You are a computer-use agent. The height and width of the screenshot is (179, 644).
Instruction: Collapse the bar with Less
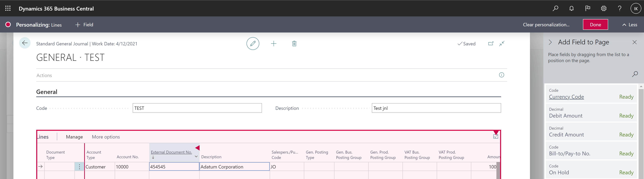630,25
